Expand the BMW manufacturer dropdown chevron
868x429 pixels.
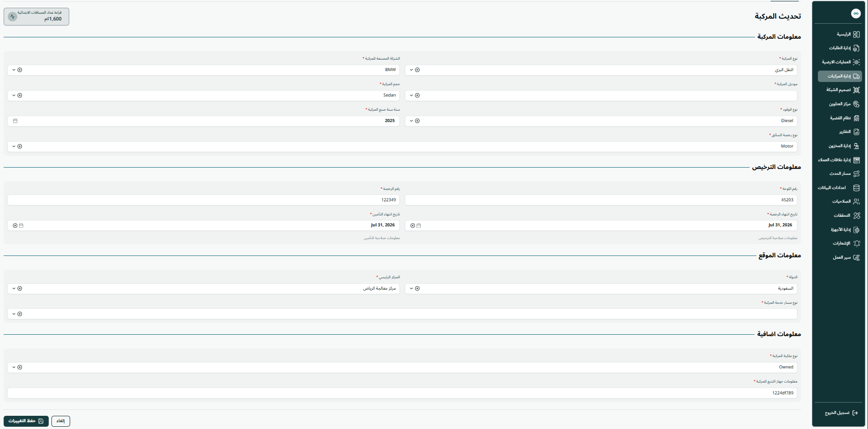14,70
